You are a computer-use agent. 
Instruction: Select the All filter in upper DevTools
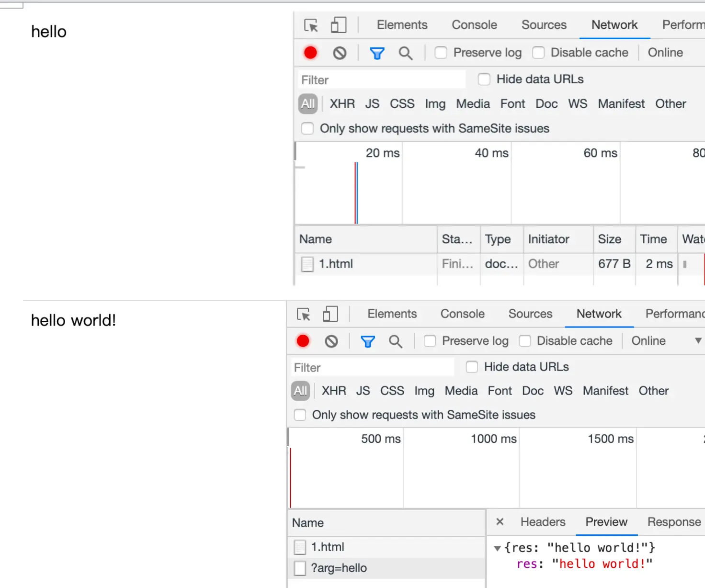pos(308,104)
